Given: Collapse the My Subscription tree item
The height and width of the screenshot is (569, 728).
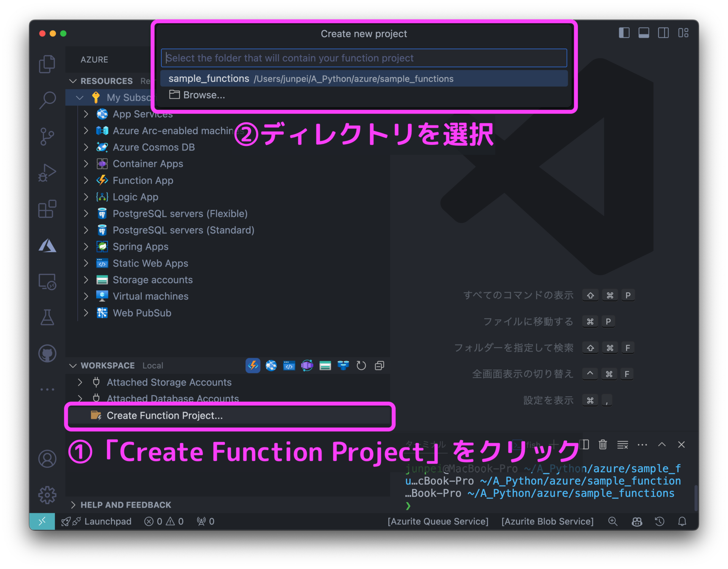Looking at the screenshot, I should coord(80,97).
